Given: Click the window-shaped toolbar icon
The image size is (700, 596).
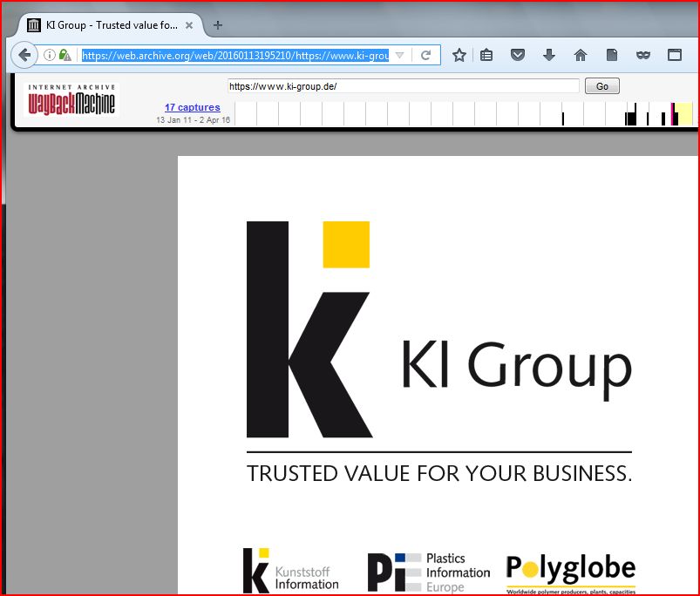Looking at the screenshot, I should tap(675, 55).
